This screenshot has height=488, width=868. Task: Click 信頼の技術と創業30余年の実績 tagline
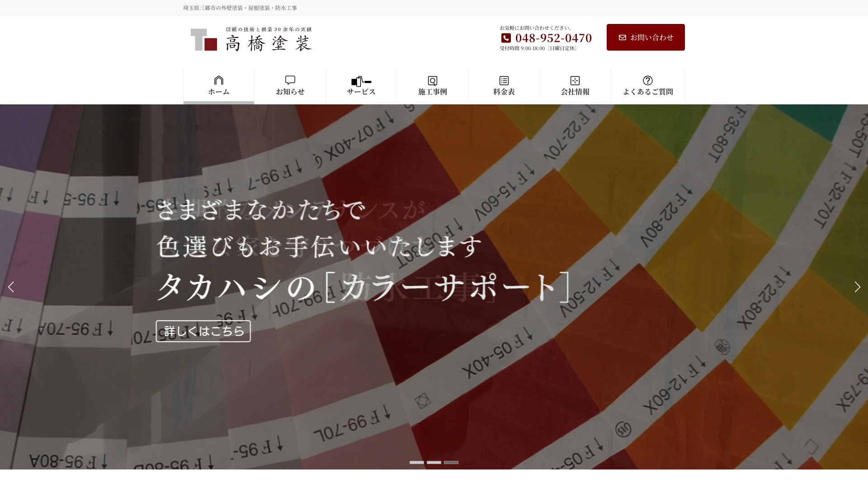269,29
